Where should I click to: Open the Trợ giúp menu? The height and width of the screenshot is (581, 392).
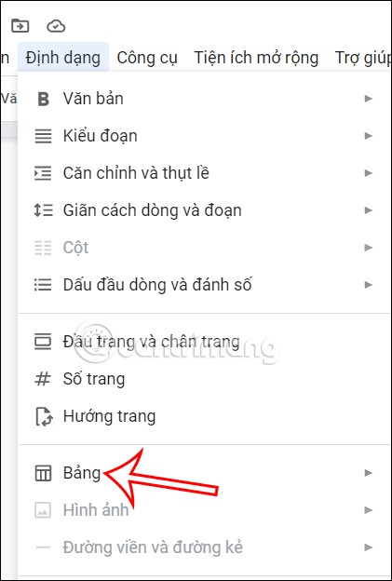click(x=362, y=58)
